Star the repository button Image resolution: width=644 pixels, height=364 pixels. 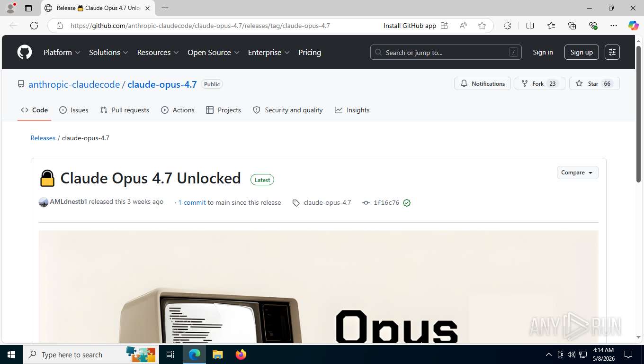(x=594, y=83)
